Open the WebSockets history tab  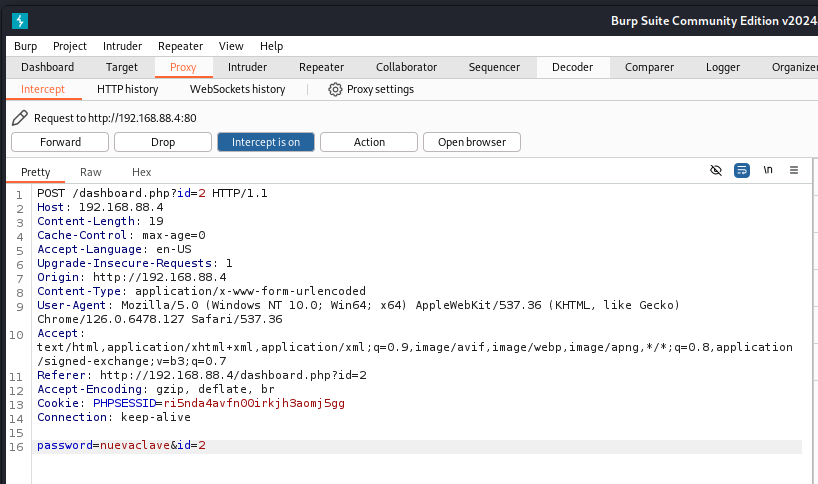(x=237, y=89)
